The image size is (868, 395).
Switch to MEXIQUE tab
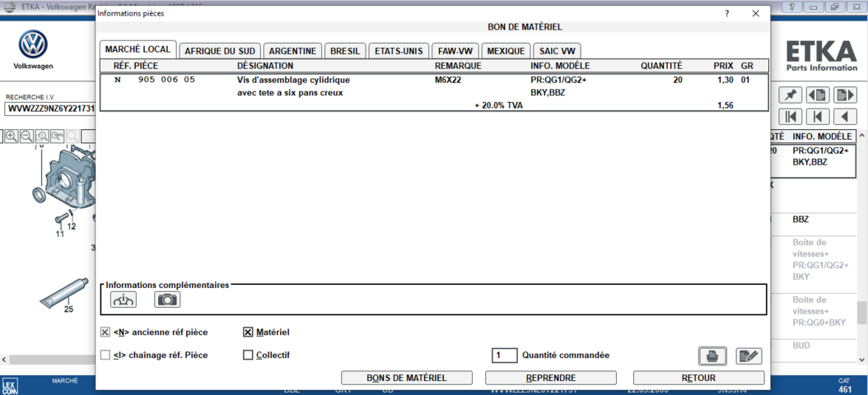click(x=506, y=51)
